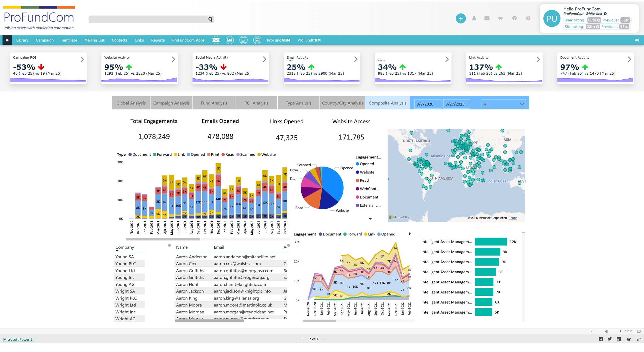Toggle Website in Engagement pie legend
Image resolution: width=644 pixels, height=352 pixels.
pyautogui.click(x=367, y=172)
